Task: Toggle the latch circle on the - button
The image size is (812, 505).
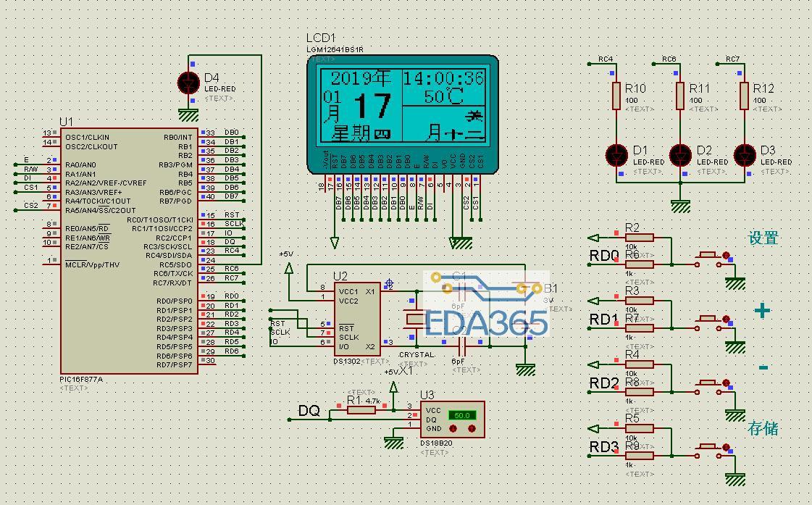Action: 726,383
